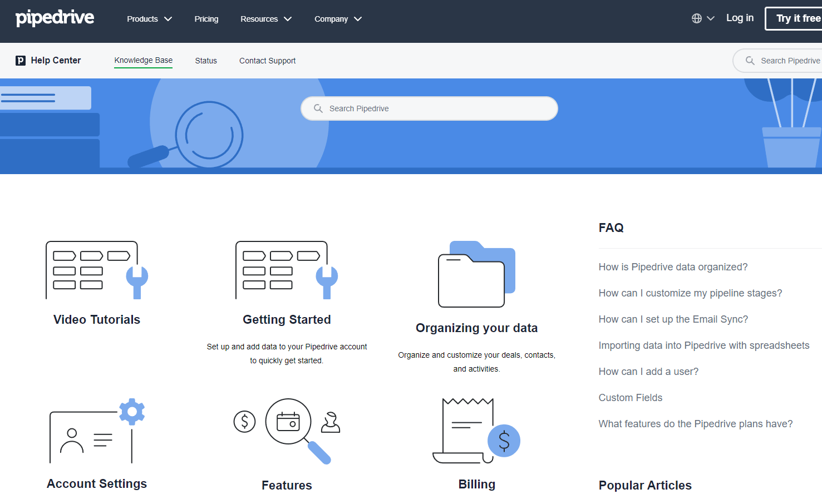Open the Getting Started heading

(x=287, y=319)
